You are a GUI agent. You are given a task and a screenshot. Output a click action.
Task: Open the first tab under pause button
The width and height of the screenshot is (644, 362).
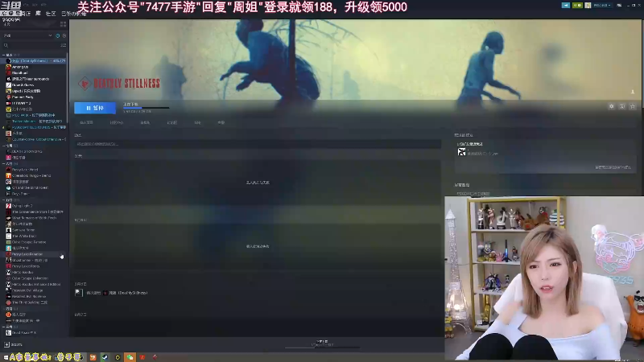(x=86, y=123)
